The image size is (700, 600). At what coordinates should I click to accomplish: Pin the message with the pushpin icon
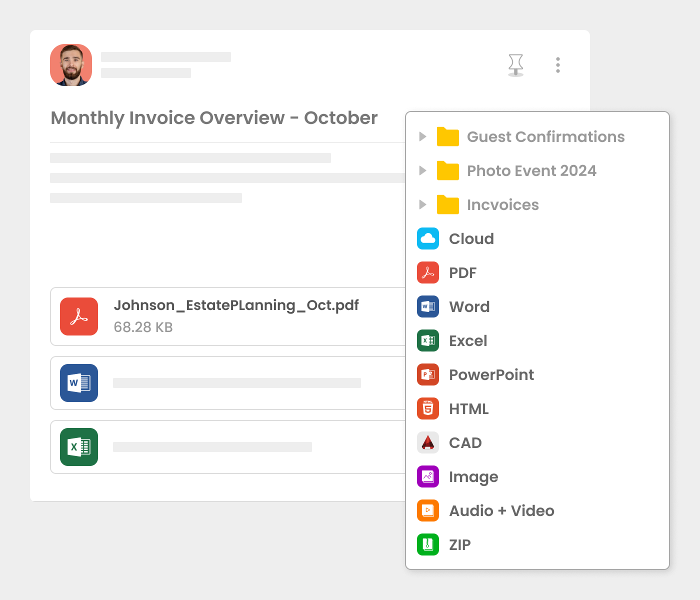pyautogui.click(x=515, y=65)
